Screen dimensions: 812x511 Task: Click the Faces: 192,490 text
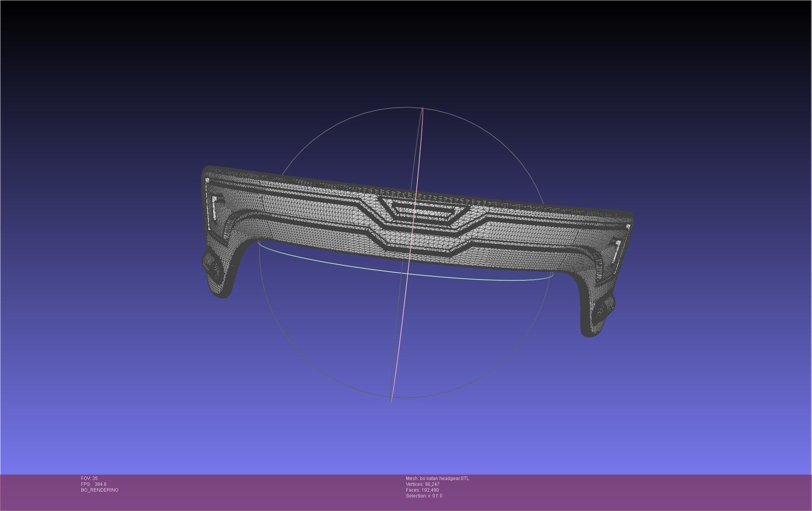pyautogui.click(x=422, y=490)
